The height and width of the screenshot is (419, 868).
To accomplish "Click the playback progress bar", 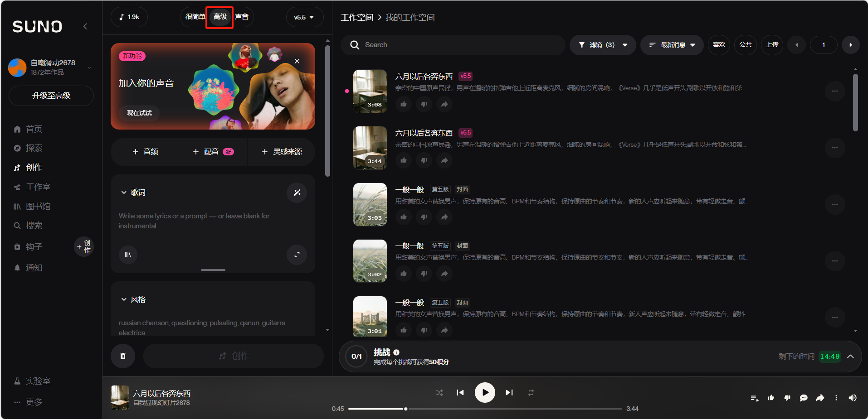I will (485, 409).
